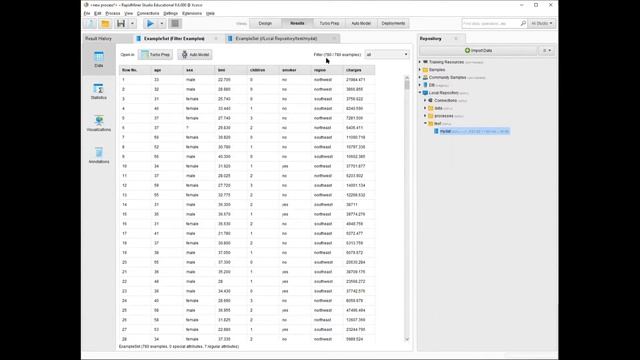Expand the data folder

(425, 108)
